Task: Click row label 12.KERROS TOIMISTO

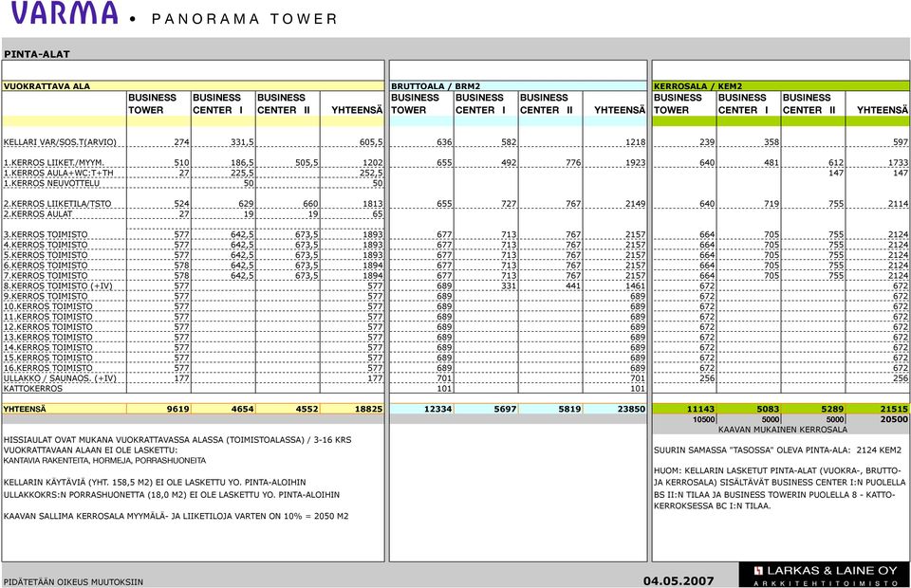Action: [x=48, y=327]
